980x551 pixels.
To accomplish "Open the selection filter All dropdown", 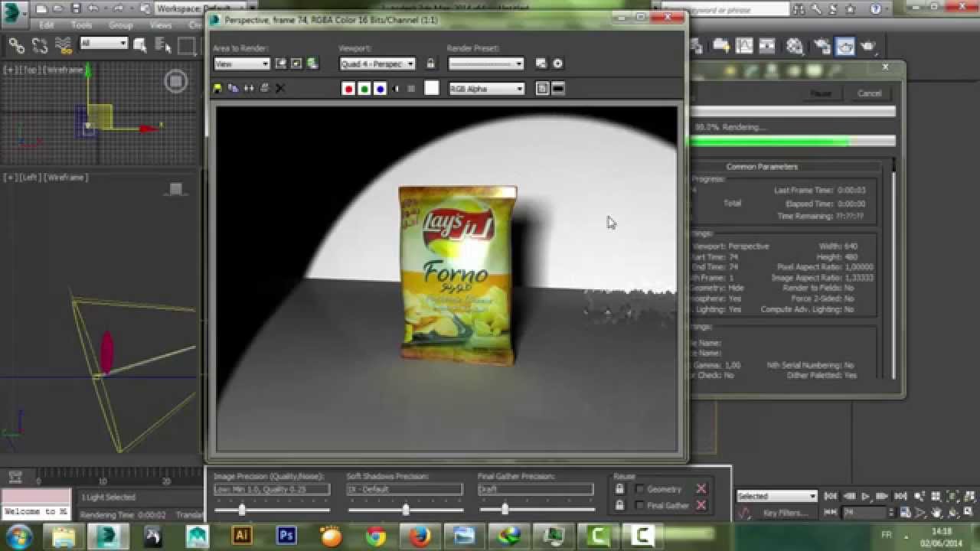I will click(x=103, y=44).
